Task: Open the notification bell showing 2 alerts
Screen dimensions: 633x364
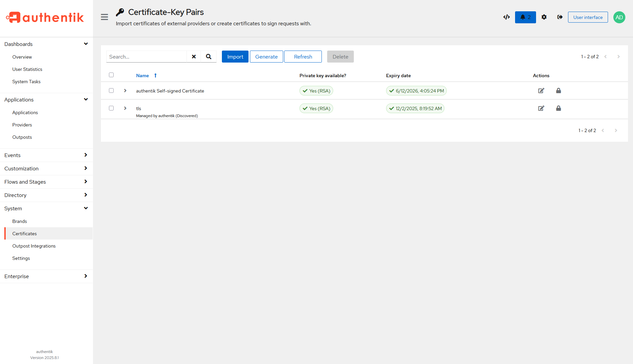Action: point(525,17)
